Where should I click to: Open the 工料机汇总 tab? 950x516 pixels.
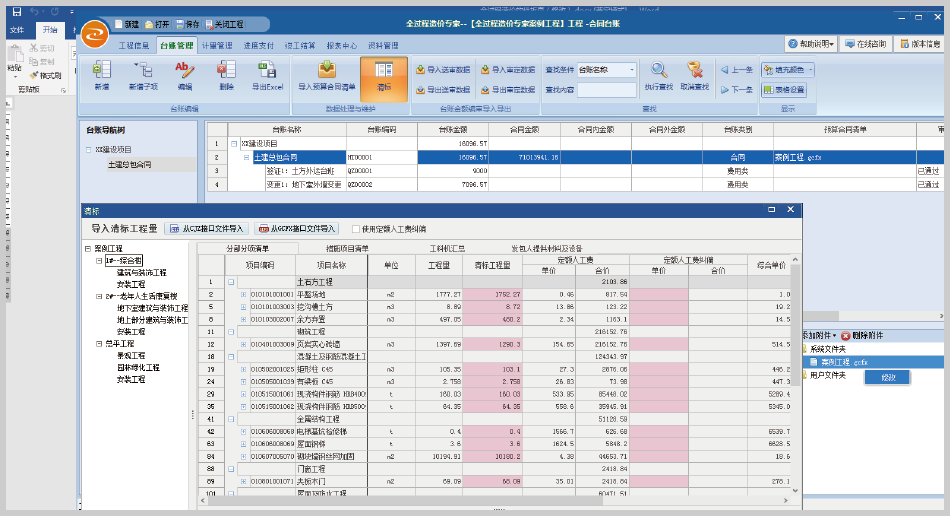(447, 247)
